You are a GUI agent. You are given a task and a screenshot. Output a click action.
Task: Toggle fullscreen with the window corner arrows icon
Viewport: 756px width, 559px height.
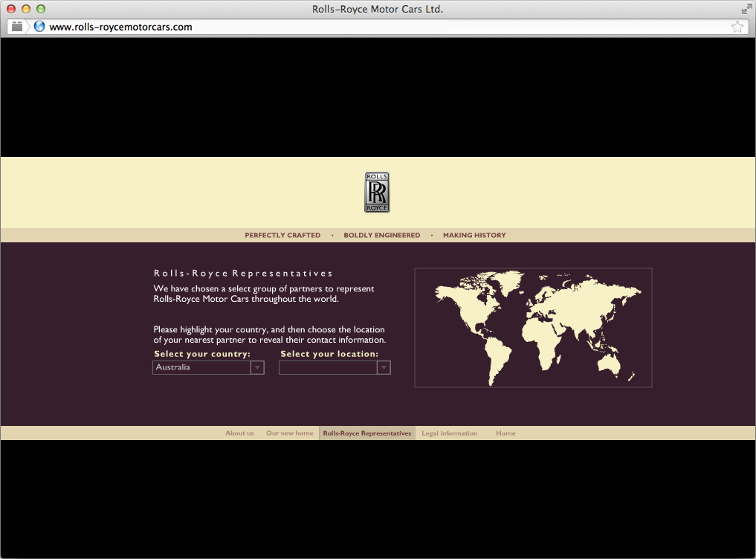[747, 9]
